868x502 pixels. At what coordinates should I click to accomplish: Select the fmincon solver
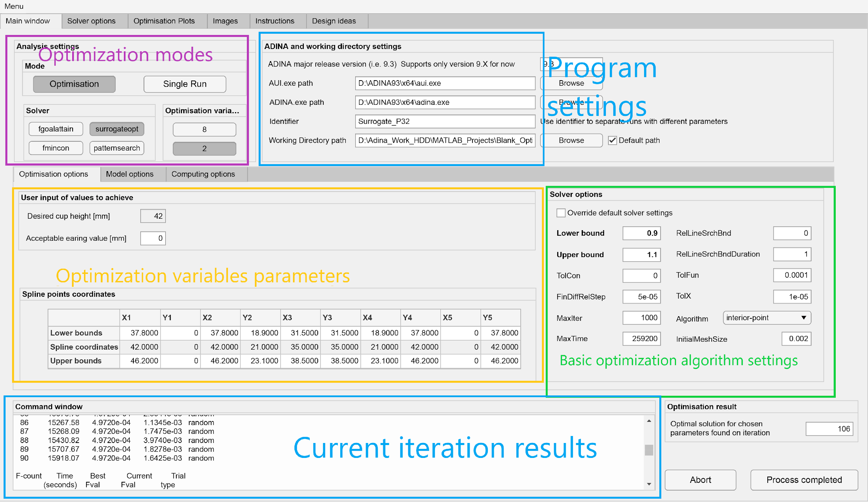tap(56, 148)
